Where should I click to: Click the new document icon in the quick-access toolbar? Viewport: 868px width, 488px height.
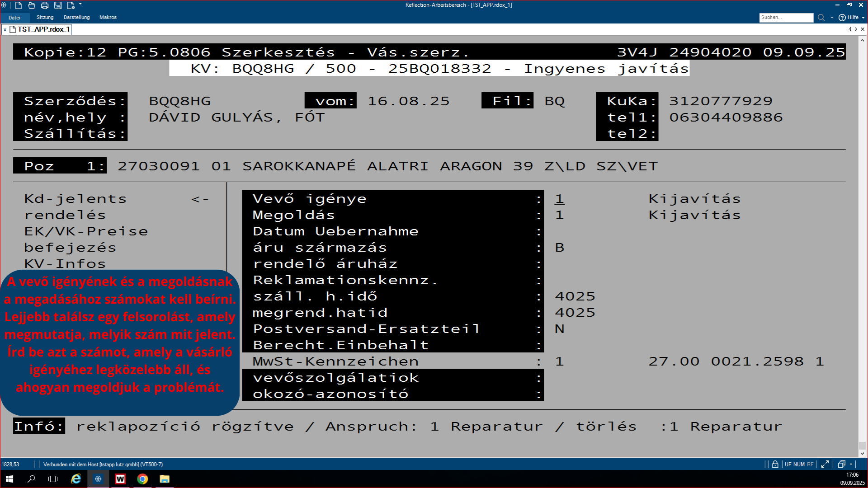point(19,5)
